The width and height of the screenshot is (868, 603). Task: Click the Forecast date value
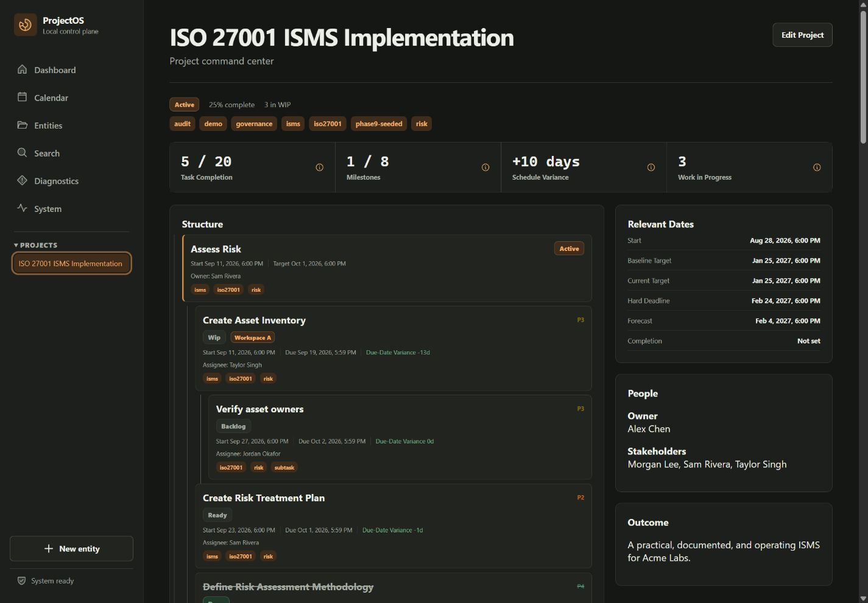[x=788, y=321]
